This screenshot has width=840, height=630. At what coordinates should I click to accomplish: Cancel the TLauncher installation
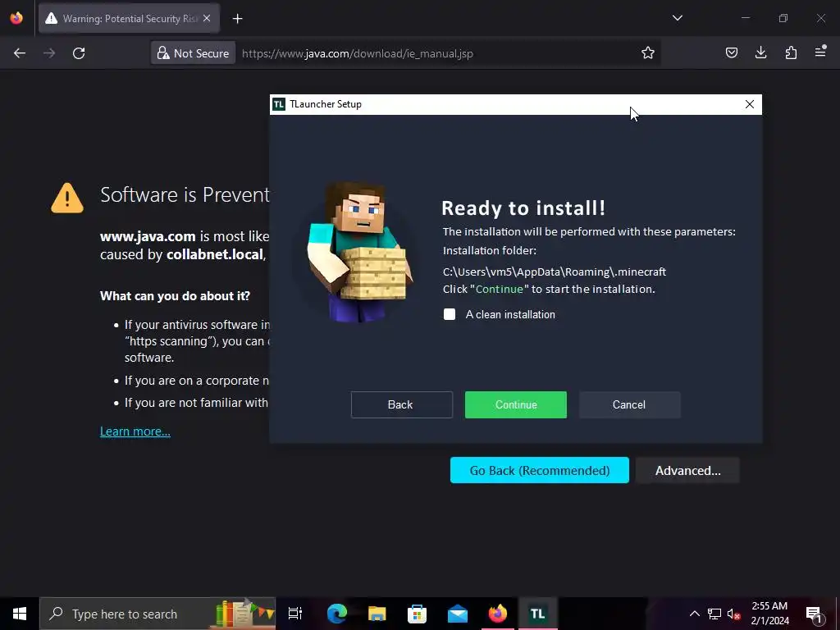[x=629, y=404]
